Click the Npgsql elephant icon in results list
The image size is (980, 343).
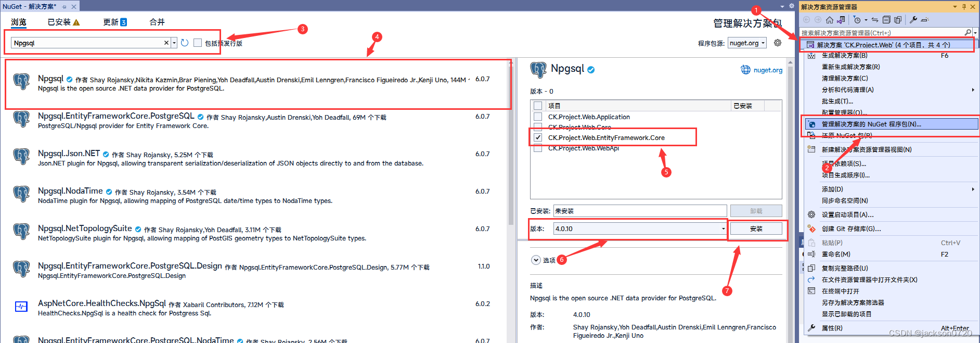[x=21, y=81]
